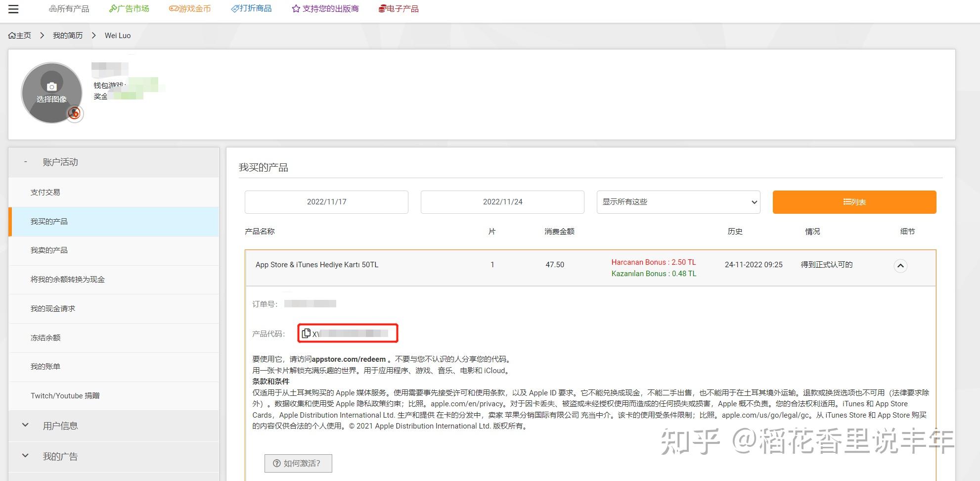Click the 订单号 label
The image size is (980, 481).
(x=265, y=304)
